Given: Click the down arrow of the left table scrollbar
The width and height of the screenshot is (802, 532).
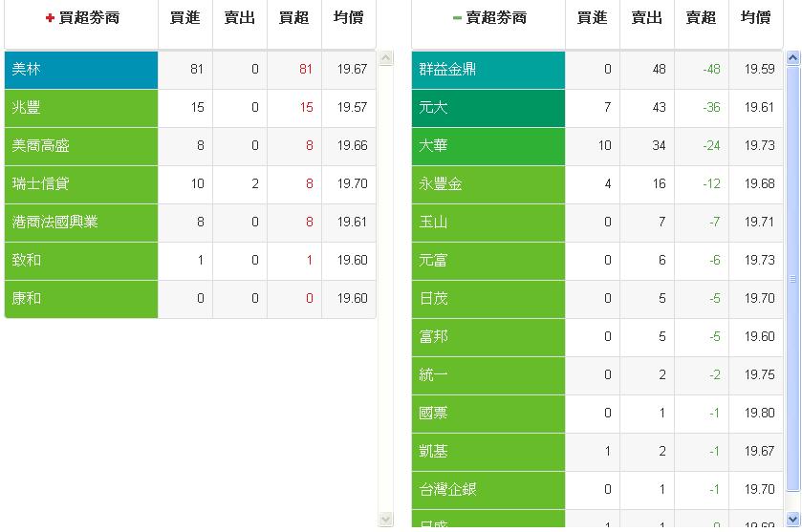Looking at the screenshot, I should pos(385,520).
